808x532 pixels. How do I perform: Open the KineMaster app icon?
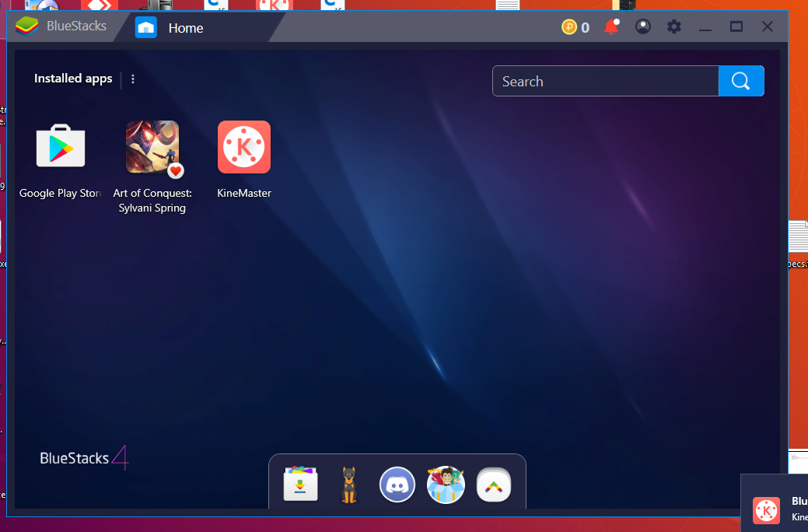[244, 147]
